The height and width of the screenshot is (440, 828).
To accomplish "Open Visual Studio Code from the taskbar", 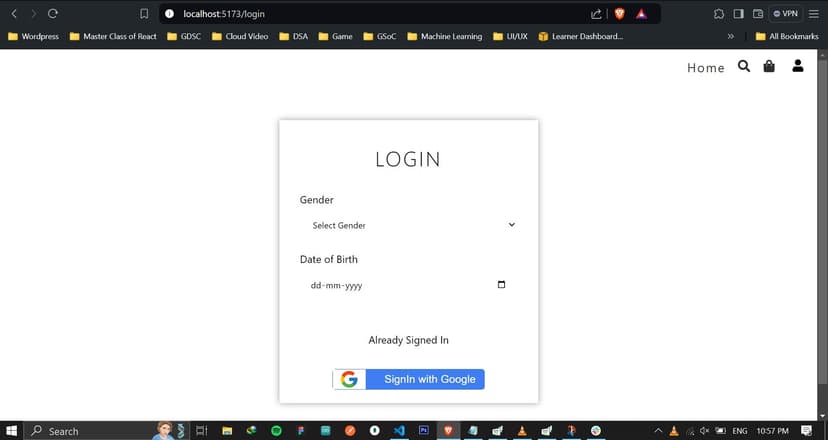I will click(x=399, y=430).
